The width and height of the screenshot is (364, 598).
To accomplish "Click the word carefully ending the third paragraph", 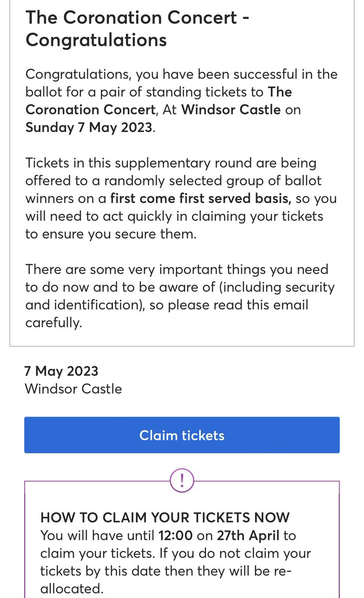I will 53,323.
